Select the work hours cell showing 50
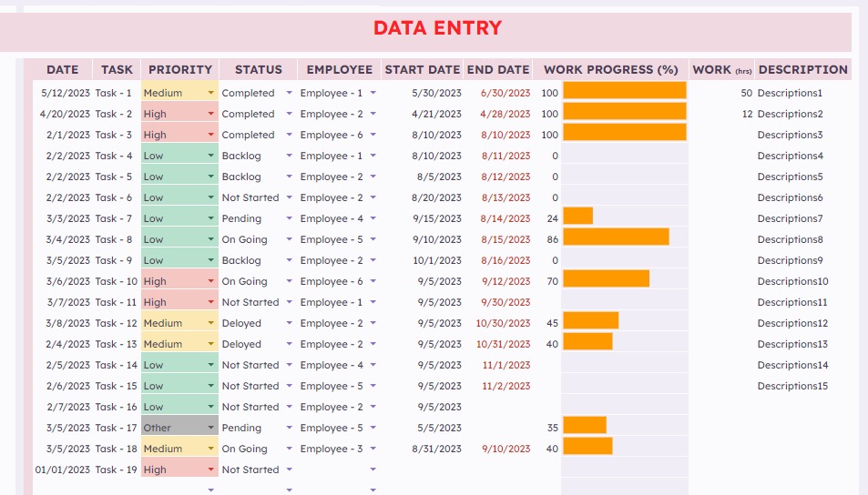The height and width of the screenshot is (495, 868). pyautogui.click(x=746, y=93)
